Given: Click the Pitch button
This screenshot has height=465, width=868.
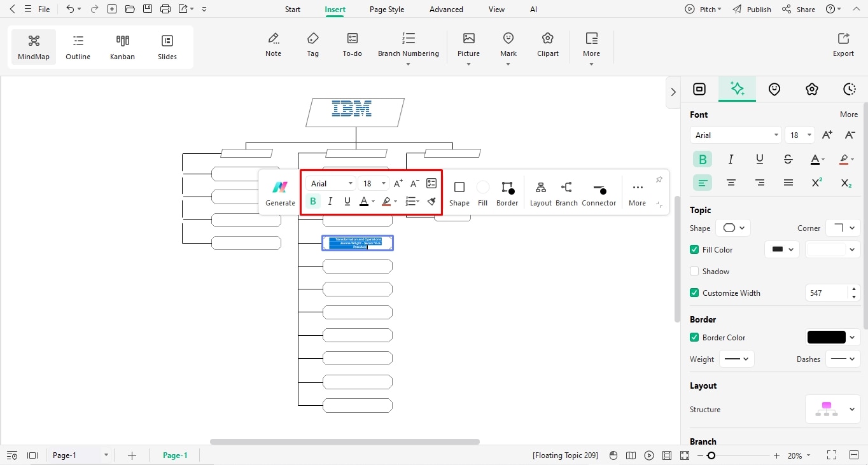Looking at the screenshot, I should (x=703, y=10).
